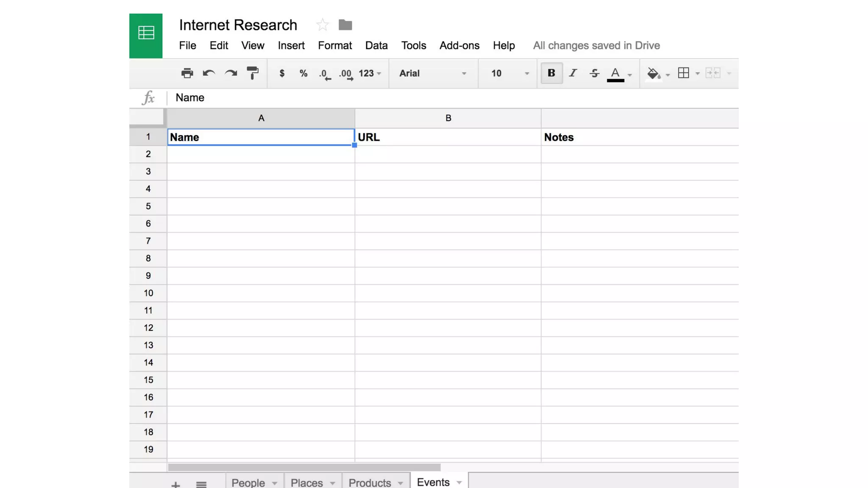Open the Format menu
The image size is (868, 488).
(335, 45)
